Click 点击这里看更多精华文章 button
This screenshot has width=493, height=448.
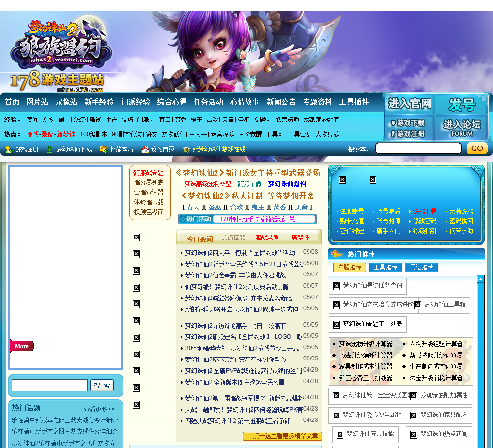click(282, 436)
